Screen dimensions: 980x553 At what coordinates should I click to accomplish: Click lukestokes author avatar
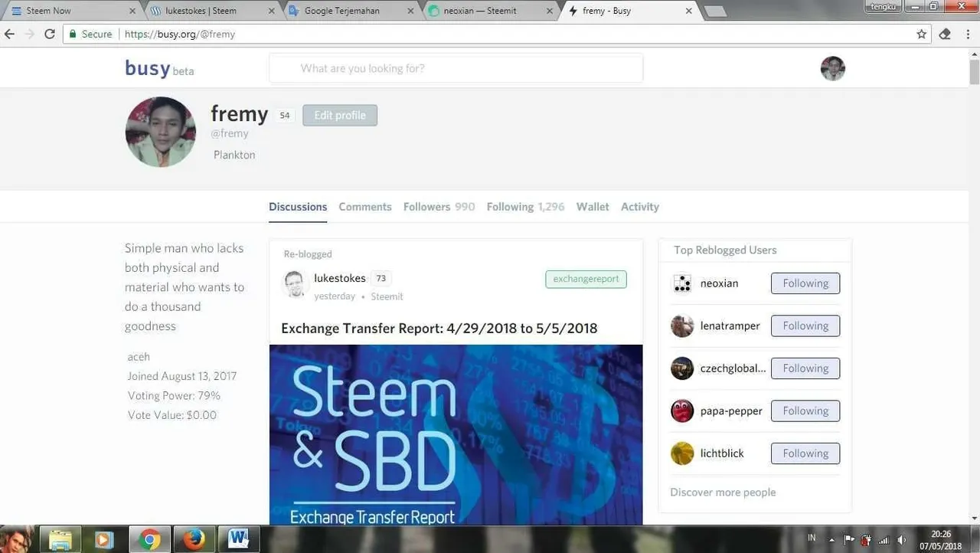296,284
